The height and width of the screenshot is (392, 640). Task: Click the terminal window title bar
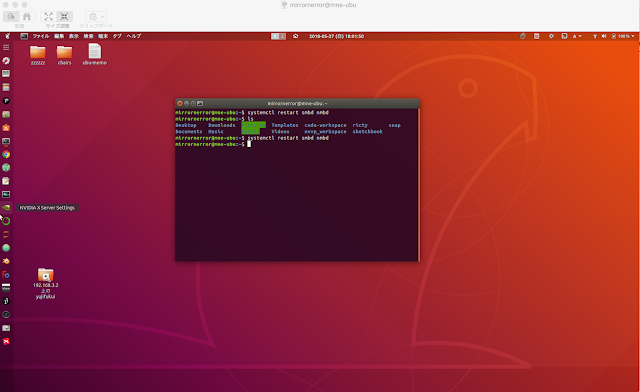pos(297,103)
